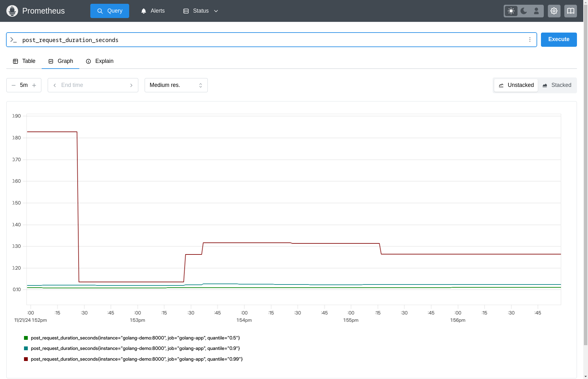Select auto theme via the person icon
This screenshot has height=379, width=588.
point(536,11)
